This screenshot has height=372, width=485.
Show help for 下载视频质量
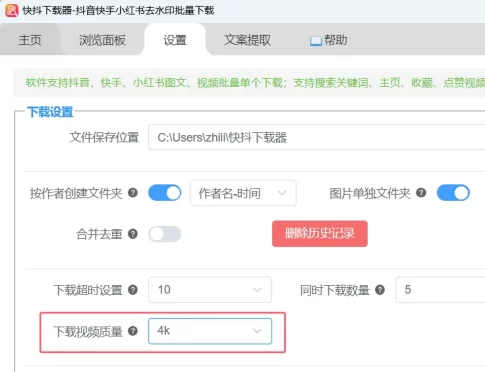(133, 331)
